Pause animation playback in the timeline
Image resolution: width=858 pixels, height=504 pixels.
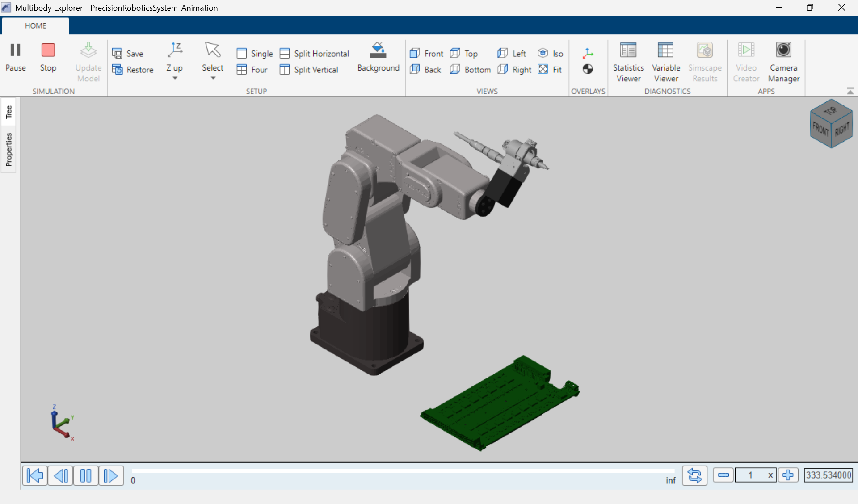[x=86, y=475]
